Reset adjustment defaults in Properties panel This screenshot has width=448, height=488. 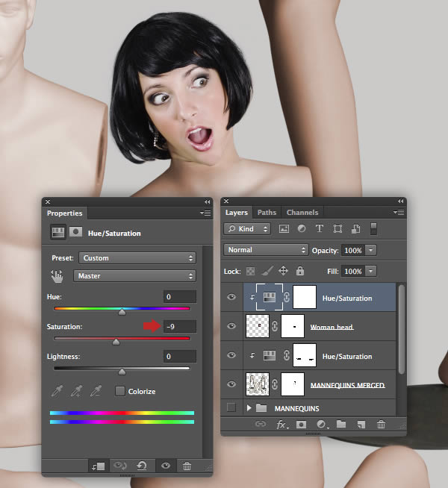[141, 466]
